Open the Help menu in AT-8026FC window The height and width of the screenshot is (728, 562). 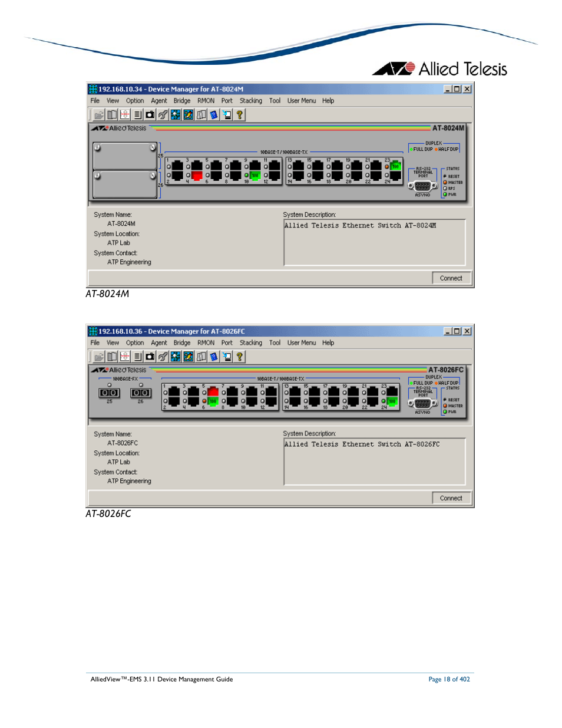pyautogui.click(x=328, y=342)
